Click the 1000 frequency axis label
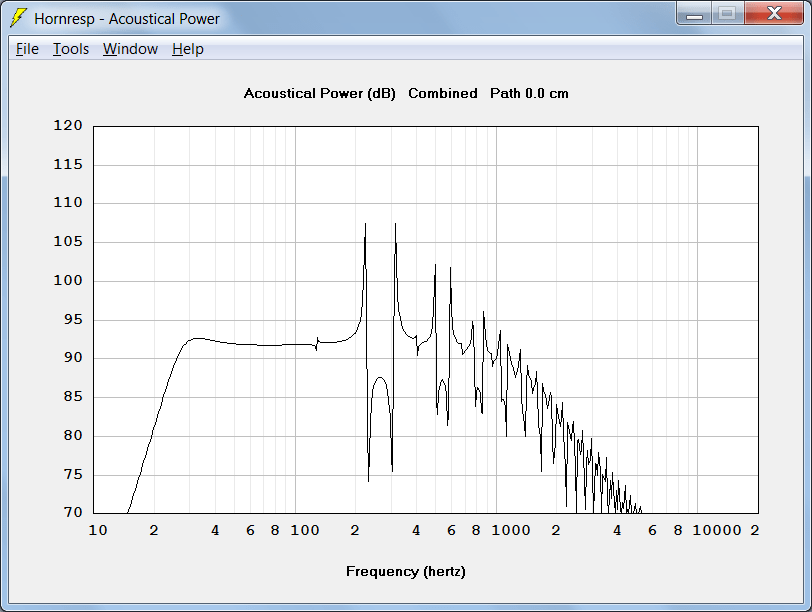The height and width of the screenshot is (612, 812). click(511, 530)
